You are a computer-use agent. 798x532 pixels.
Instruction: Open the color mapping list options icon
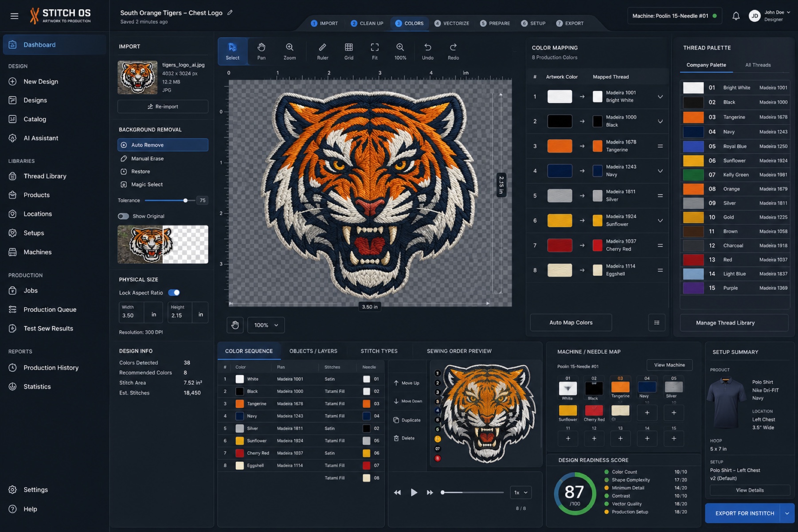[x=657, y=322]
